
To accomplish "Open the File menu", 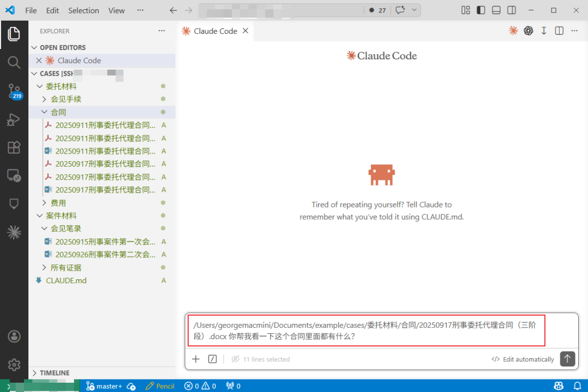I will 30,10.
